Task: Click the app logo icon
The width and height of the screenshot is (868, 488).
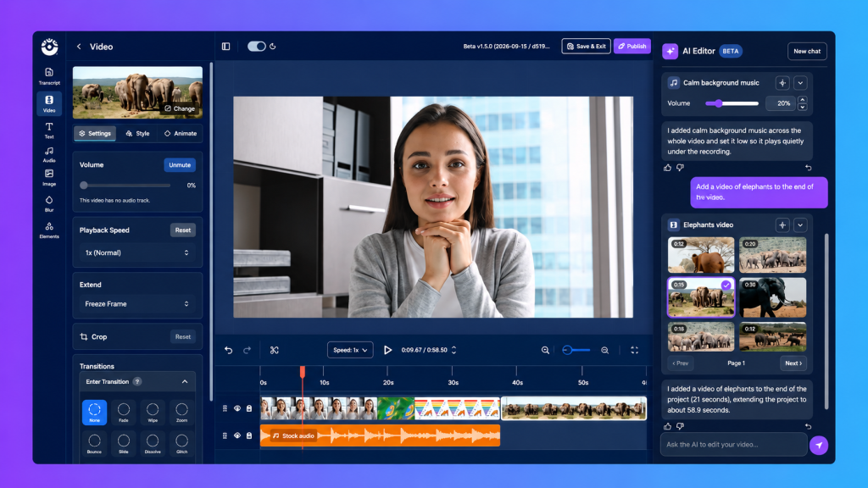Action: 49,47
